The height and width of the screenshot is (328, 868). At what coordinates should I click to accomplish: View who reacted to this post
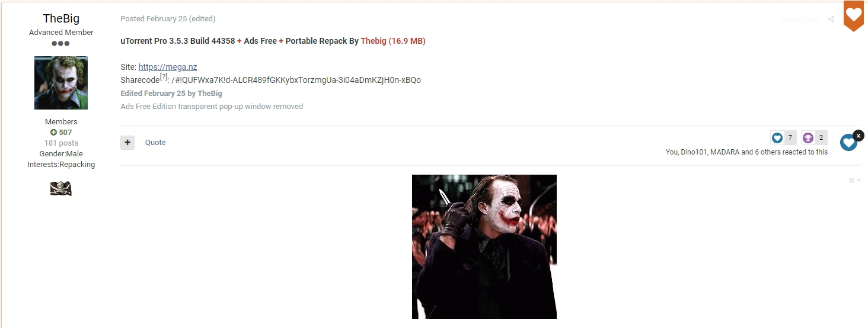[746, 152]
